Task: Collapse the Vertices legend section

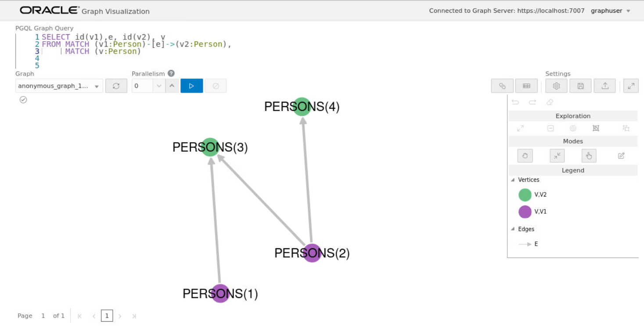Action: (x=513, y=180)
